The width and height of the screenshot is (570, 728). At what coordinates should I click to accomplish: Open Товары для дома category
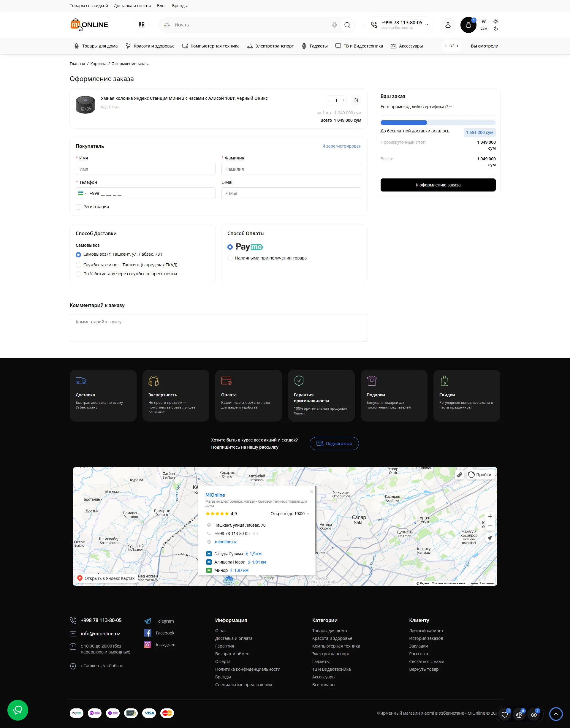pos(96,46)
